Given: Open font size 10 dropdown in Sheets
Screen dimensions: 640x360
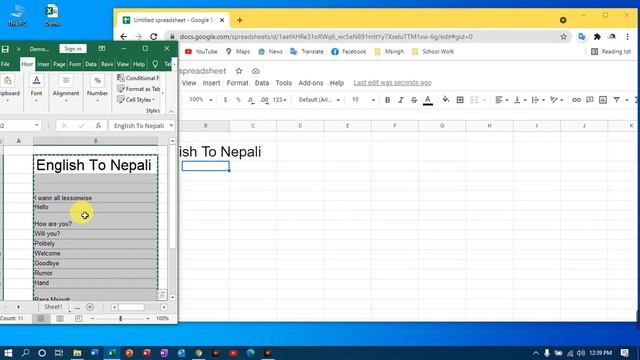Looking at the screenshot, I should click(x=363, y=100).
